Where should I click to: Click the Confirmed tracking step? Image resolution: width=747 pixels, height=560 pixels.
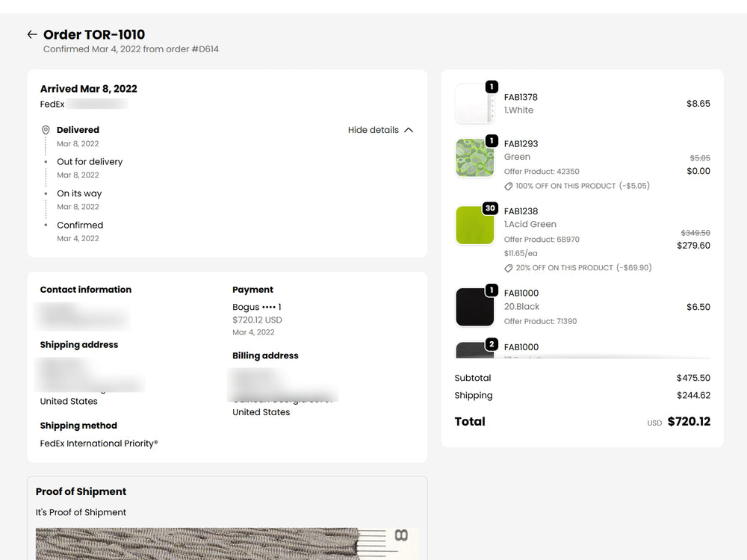coord(80,225)
